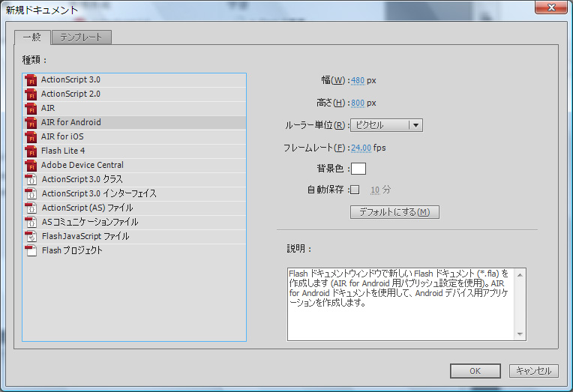Image resolution: width=573 pixels, height=392 pixels.
Task: Pick FlashJavaScript ファイル entry
Action: pyautogui.click(x=134, y=236)
